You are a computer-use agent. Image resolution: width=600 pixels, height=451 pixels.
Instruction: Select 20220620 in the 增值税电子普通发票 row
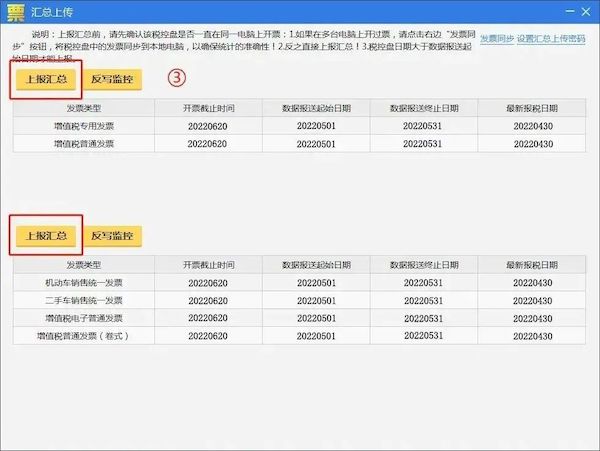[208, 318]
